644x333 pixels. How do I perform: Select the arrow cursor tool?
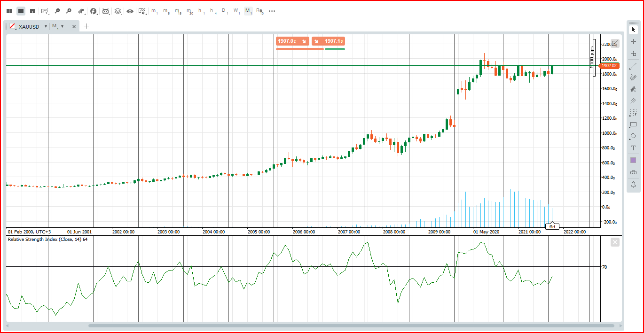point(633,30)
